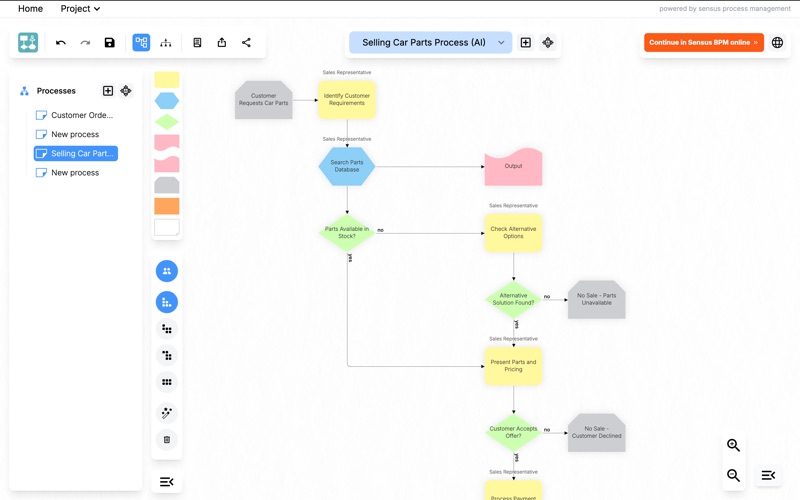800x500 pixels.
Task: Switch to flowchart diagram view
Action: (x=141, y=42)
